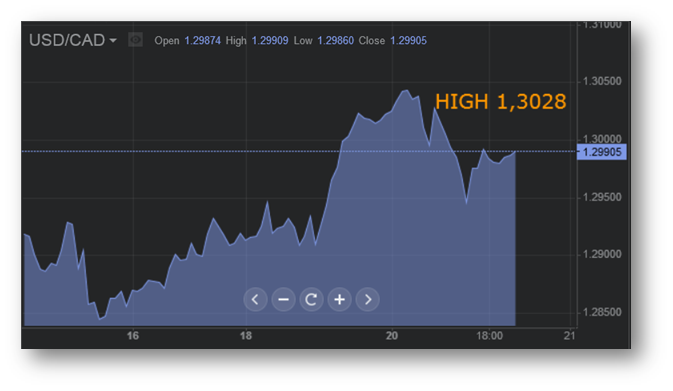Click the Low value 1.29860
This screenshot has height=391, width=673.
(x=336, y=41)
